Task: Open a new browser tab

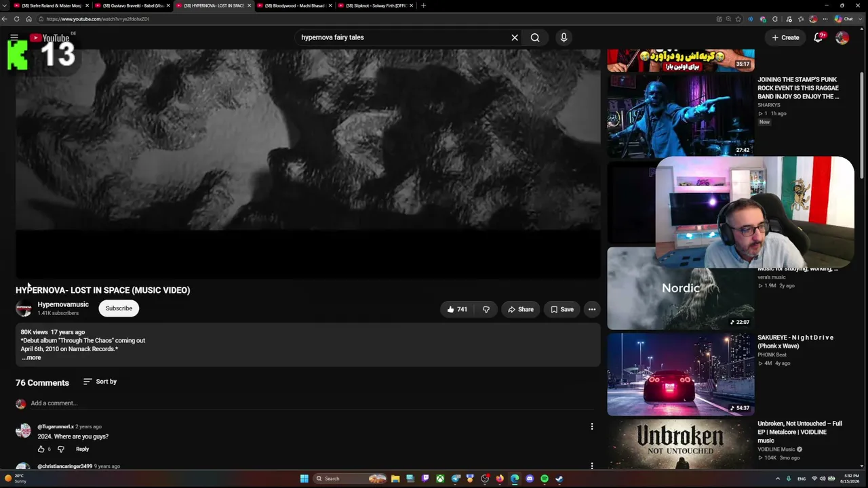Action: coord(423,5)
